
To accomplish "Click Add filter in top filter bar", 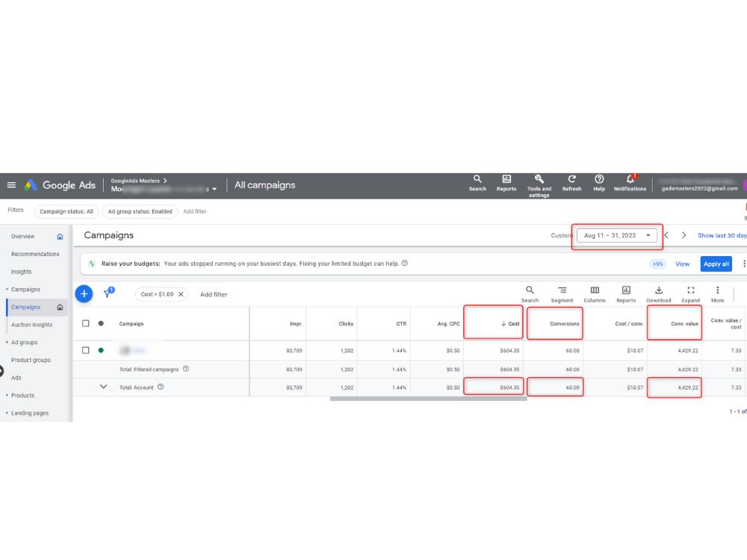I will pos(195,211).
